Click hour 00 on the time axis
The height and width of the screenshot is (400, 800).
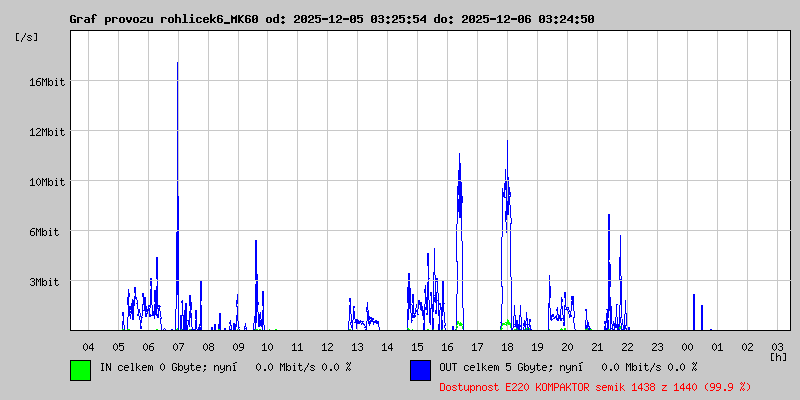coord(687,346)
